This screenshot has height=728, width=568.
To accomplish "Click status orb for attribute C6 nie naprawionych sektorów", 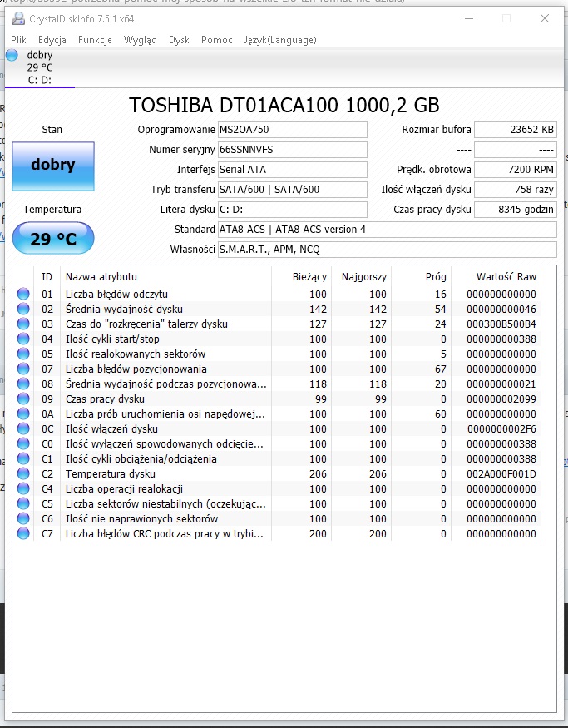I will (23, 518).
